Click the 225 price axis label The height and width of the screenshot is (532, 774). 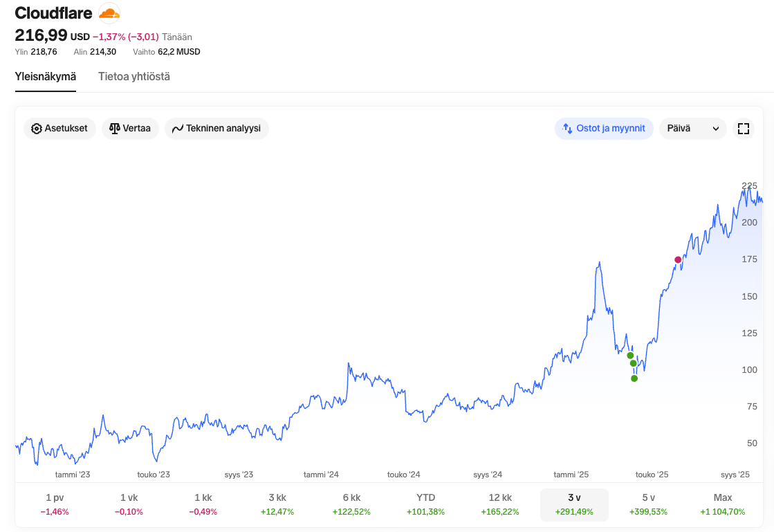click(749, 186)
